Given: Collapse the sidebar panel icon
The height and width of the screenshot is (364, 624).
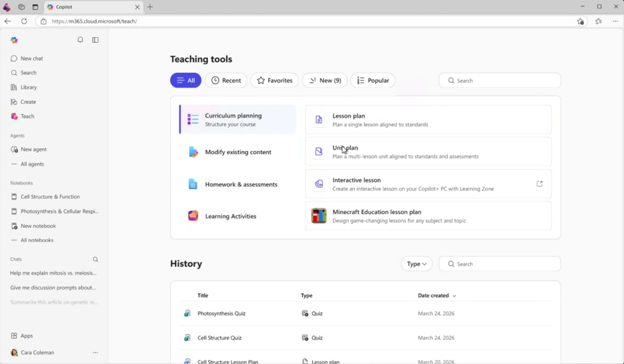Looking at the screenshot, I should point(96,40).
